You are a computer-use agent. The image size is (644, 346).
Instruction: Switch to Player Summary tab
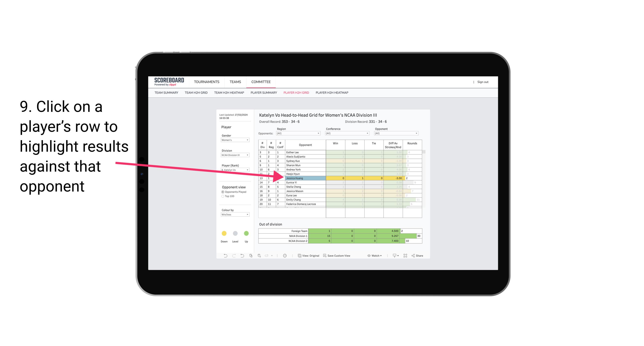[x=263, y=93]
